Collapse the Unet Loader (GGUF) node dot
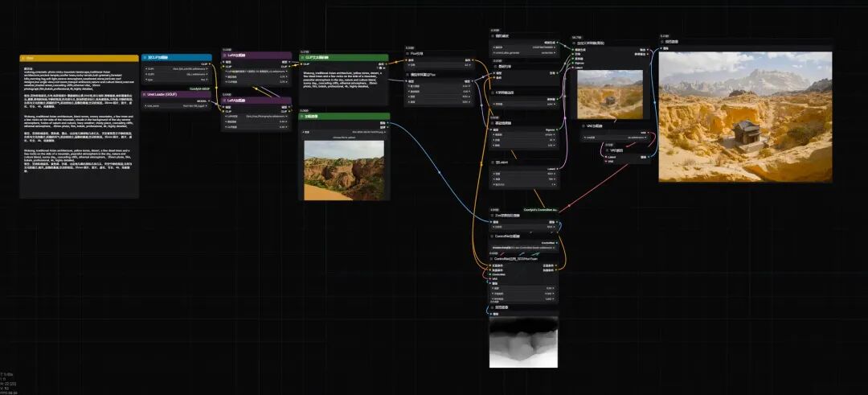 (x=145, y=94)
